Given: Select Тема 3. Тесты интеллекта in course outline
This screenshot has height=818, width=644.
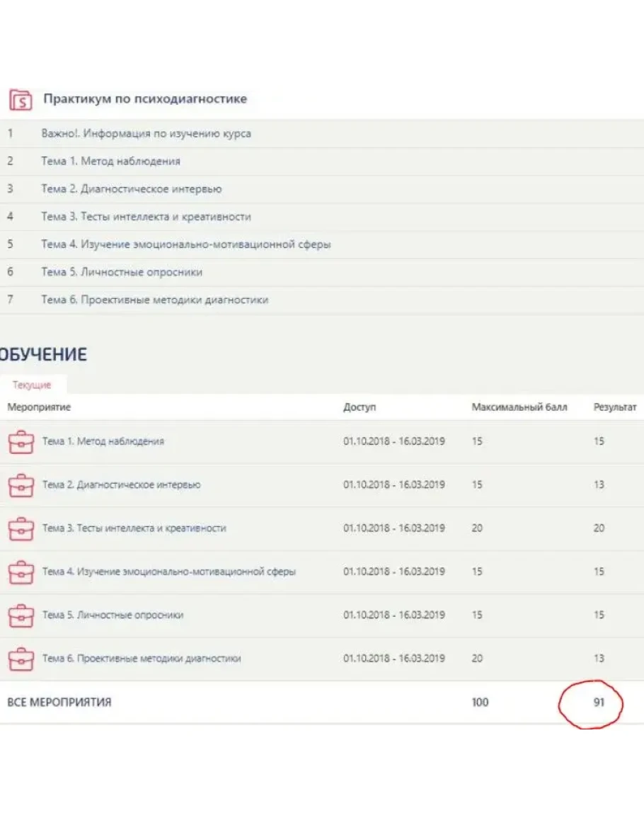Looking at the screenshot, I should click(146, 217).
